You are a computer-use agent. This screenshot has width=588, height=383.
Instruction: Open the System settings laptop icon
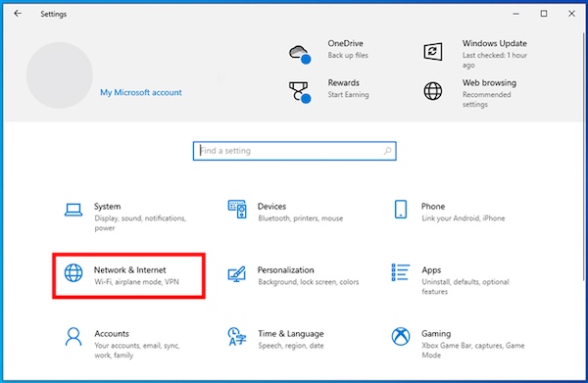[73, 210]
